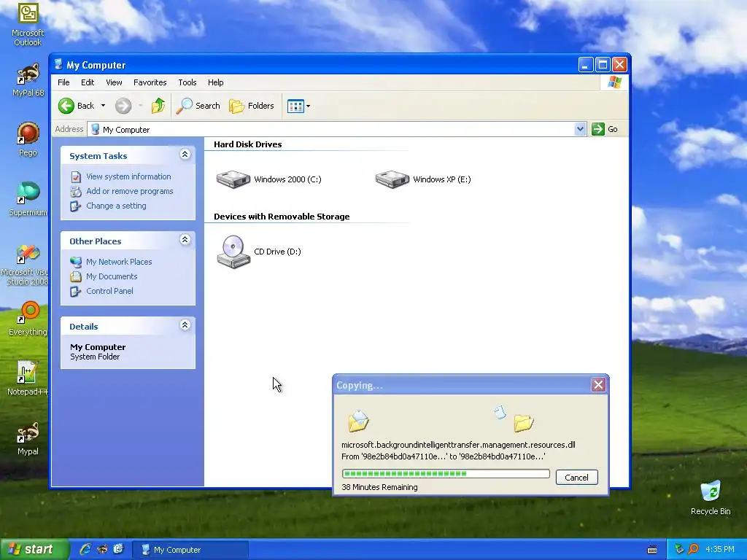Select the MyPal 68 desktop shortcut
This screenshot has height=560, width=747.
coord(28,80)
